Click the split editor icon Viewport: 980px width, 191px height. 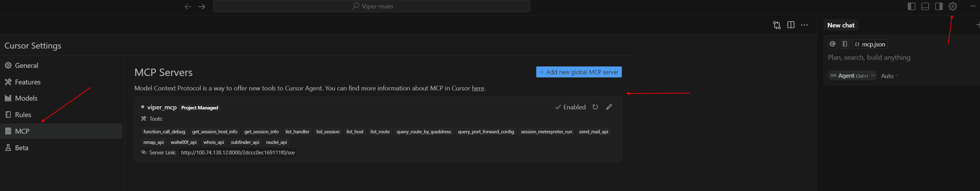[x=791, y=25]
